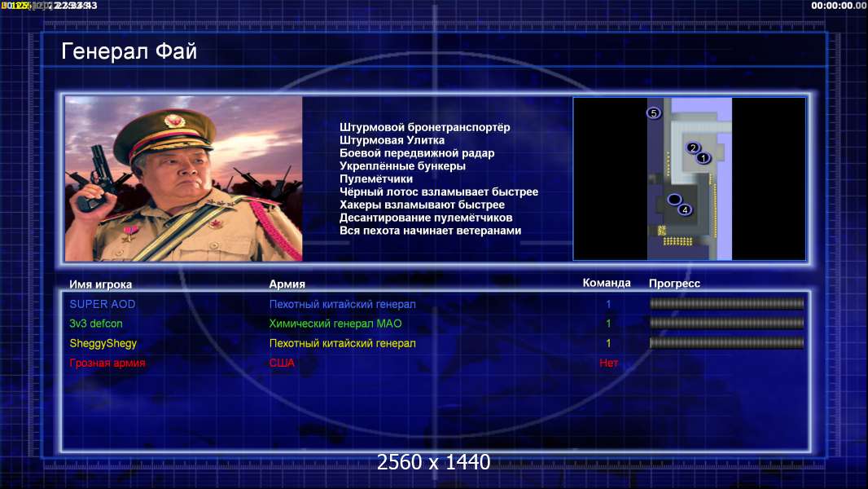
Task: Click the "Прогресс" column header
Action: point(674,284)
